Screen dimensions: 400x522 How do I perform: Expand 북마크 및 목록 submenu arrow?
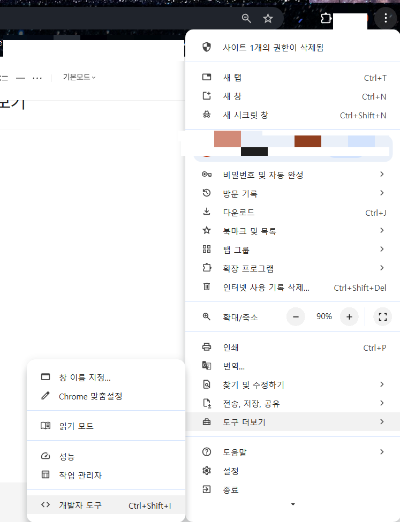(382, 230)
